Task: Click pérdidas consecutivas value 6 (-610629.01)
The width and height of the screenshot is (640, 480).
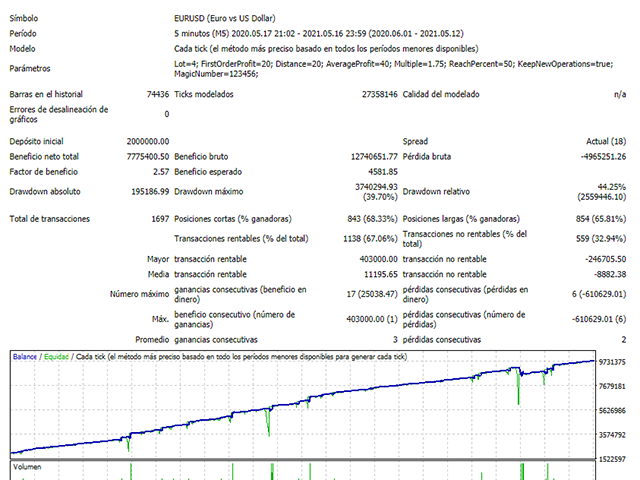Action: click(x=599, y=294)
